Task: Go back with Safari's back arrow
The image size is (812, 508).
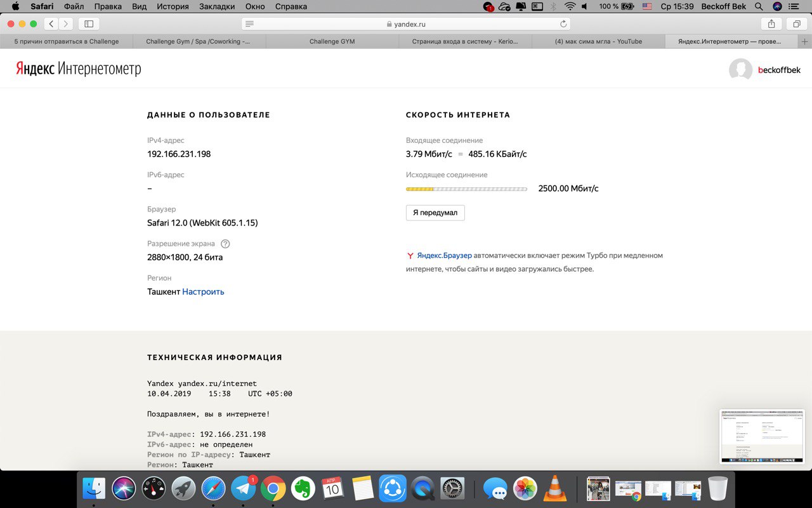Action: pos(51,23)
